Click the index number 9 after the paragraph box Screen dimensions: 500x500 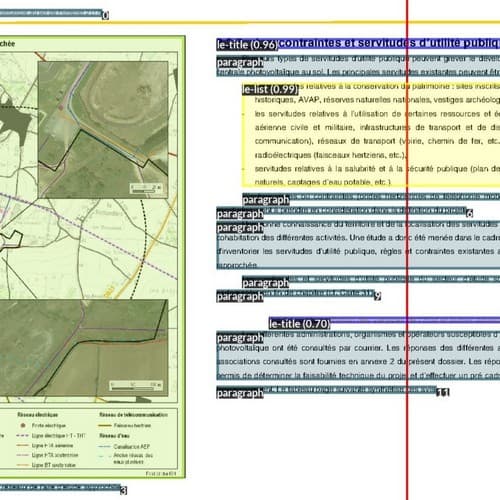pos(377,296)
